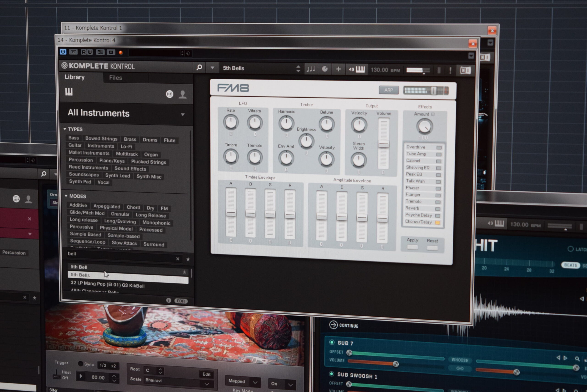This screenshot has width=587, height=392.
Task: Select the user content person icon
Action: click(183, 94)
